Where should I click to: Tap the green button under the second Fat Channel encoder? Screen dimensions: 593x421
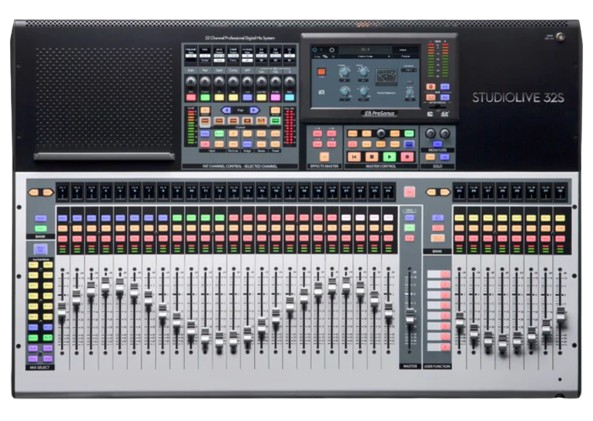click(205, 98)
